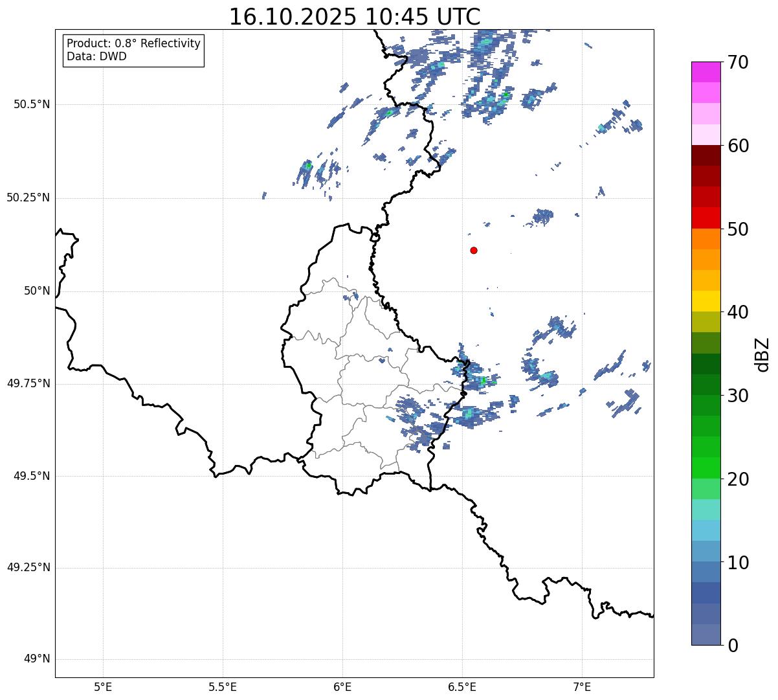Click the colorbar tick value 70
The height and width of the screenshot is (700, 778).
pyautogui.click(x=738, y=62)
